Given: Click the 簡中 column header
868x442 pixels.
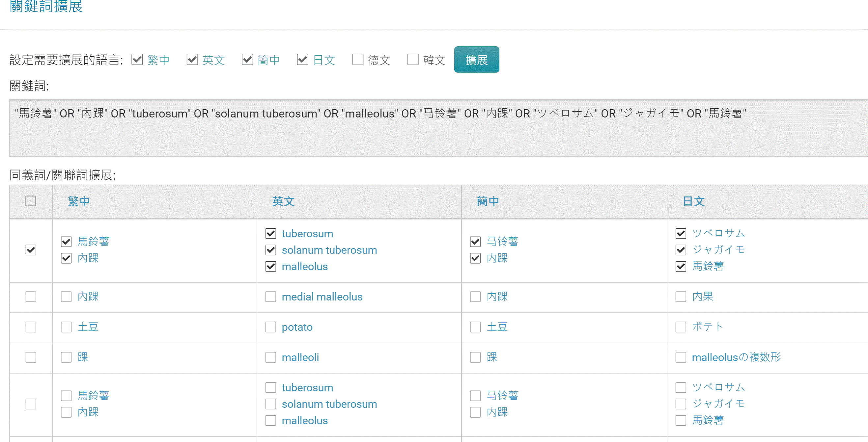Looking at the screenshot, I should [x=488, y=201].
